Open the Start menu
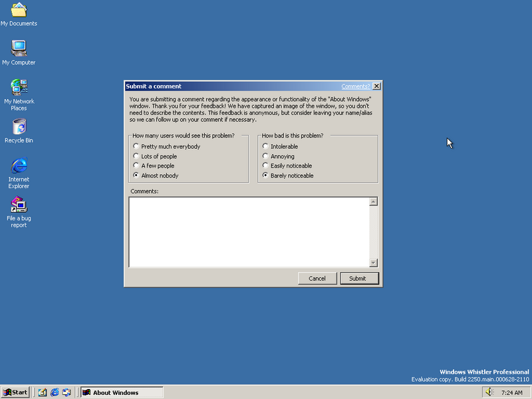The width and height of the screenshot is (532, 399). coord(15,392)
